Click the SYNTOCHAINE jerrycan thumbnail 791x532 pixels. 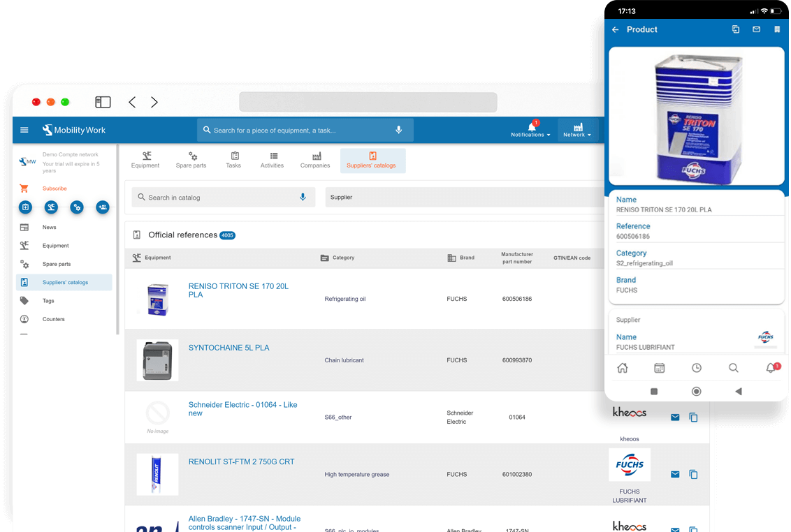[x=157, y=360]
